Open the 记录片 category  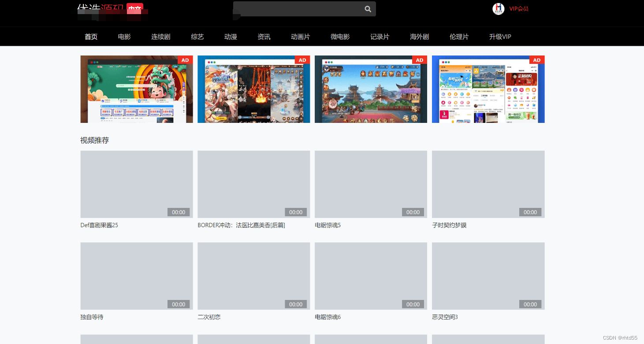click(x=379, y=37)
